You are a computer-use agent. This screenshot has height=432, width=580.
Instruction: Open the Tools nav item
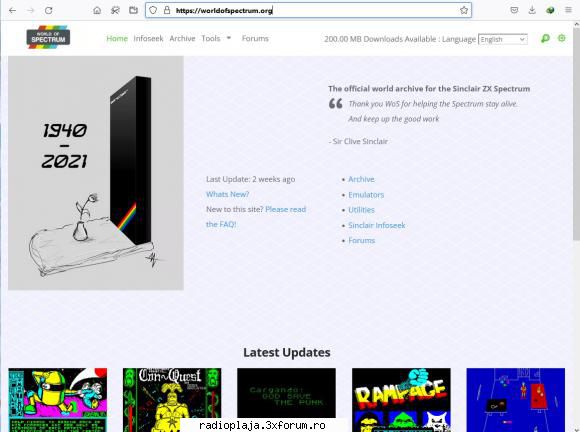tap(211, 38)
